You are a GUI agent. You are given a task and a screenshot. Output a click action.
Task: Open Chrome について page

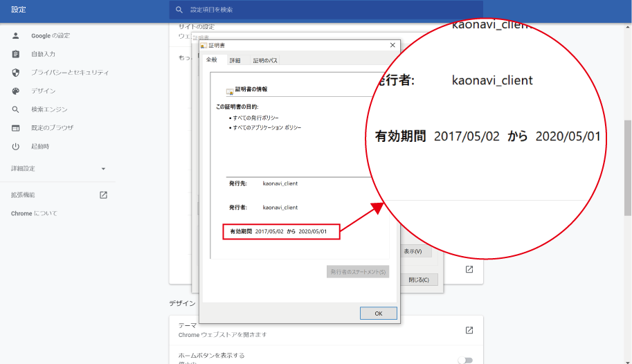click(x=34, y=214)
